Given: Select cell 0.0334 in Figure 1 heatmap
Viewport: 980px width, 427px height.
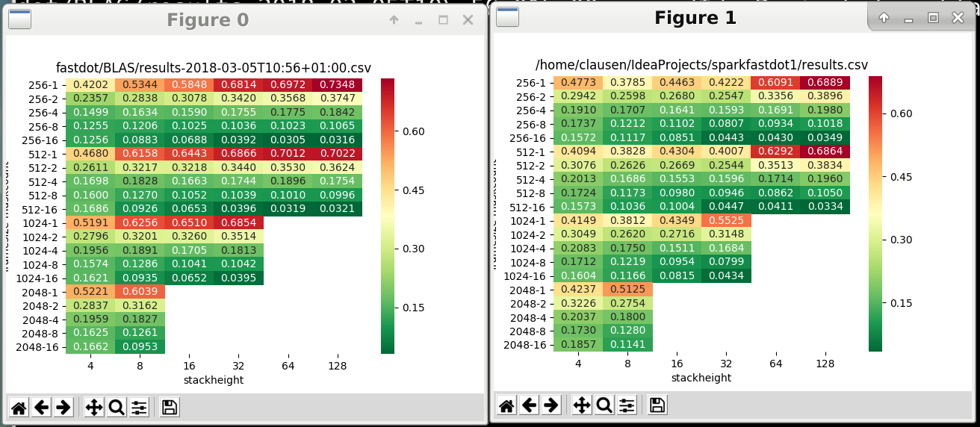Looking at the screenshot, I should pos(825,207).
